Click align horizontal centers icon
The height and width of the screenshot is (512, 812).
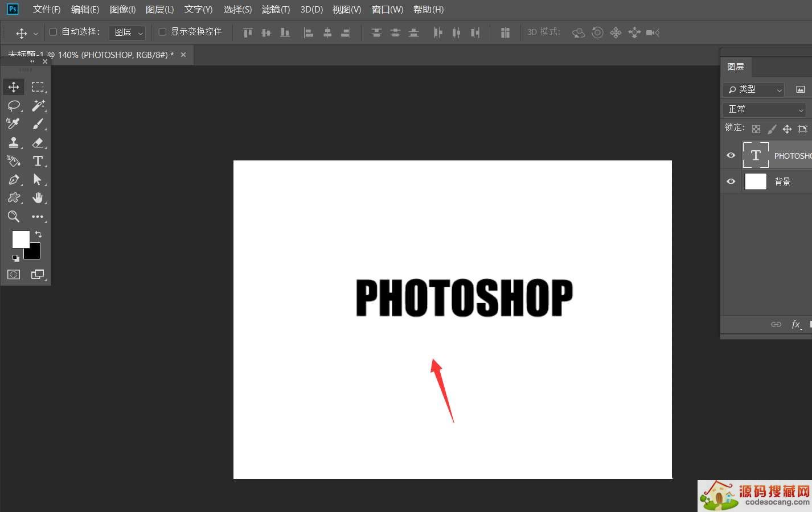tap(327, 33)
